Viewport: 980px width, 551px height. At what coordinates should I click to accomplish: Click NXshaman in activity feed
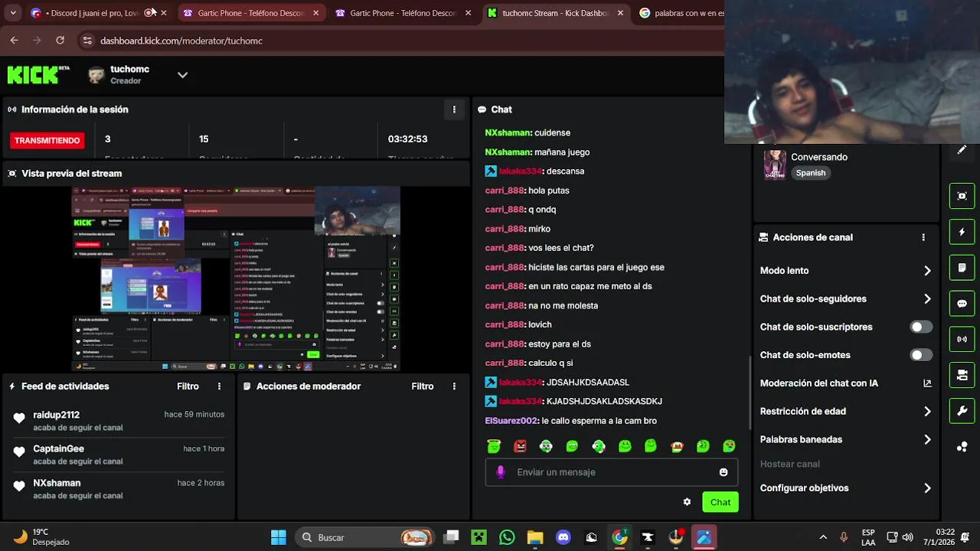click(57, 483)
